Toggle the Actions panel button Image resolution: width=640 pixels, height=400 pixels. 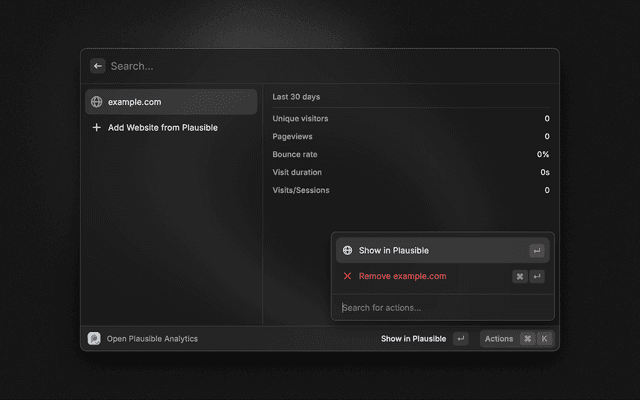click(x=499, y=339)
